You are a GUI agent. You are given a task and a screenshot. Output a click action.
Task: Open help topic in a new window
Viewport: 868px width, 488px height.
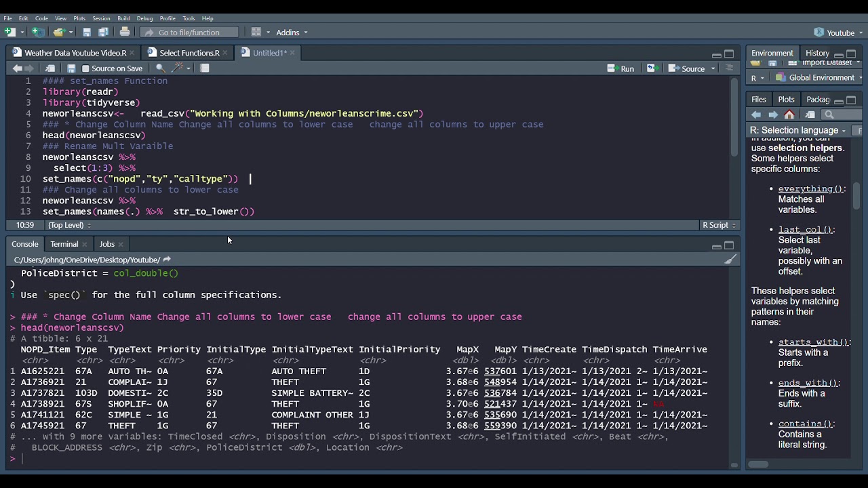[x=810, y=115]
